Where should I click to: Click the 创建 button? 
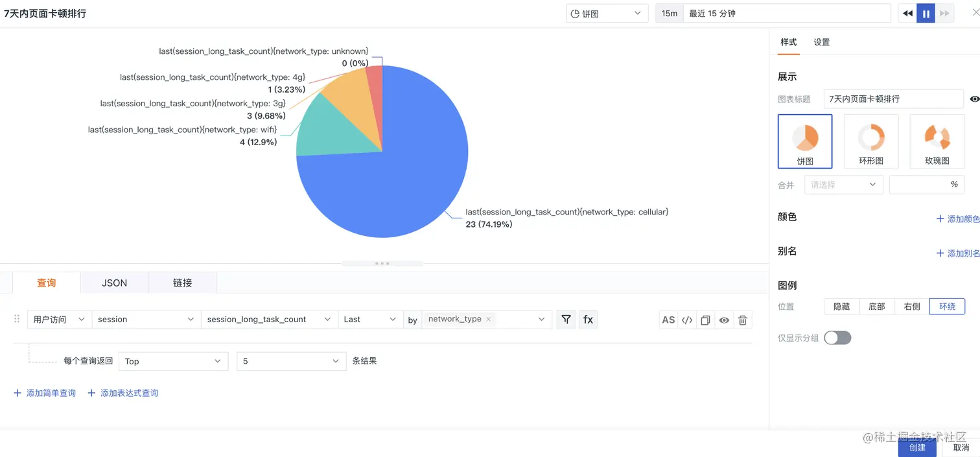coord(917,447)
